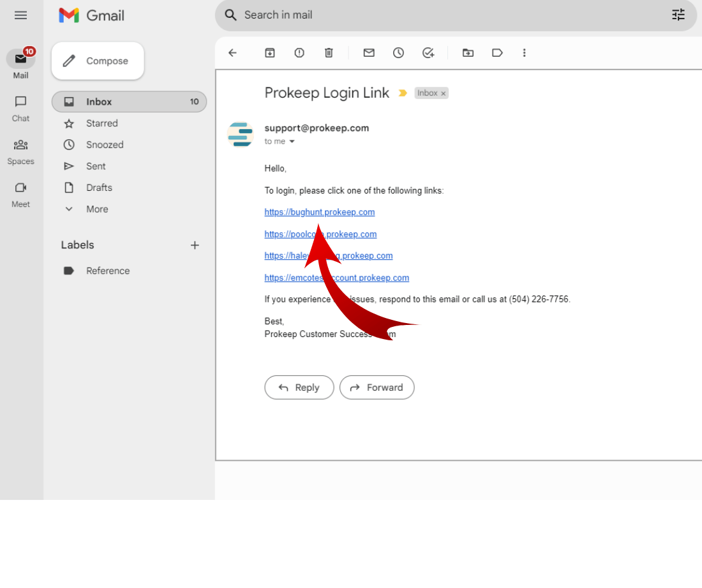702x588 pixels.
Task: Reply to the email
Action: pos(299,388)
